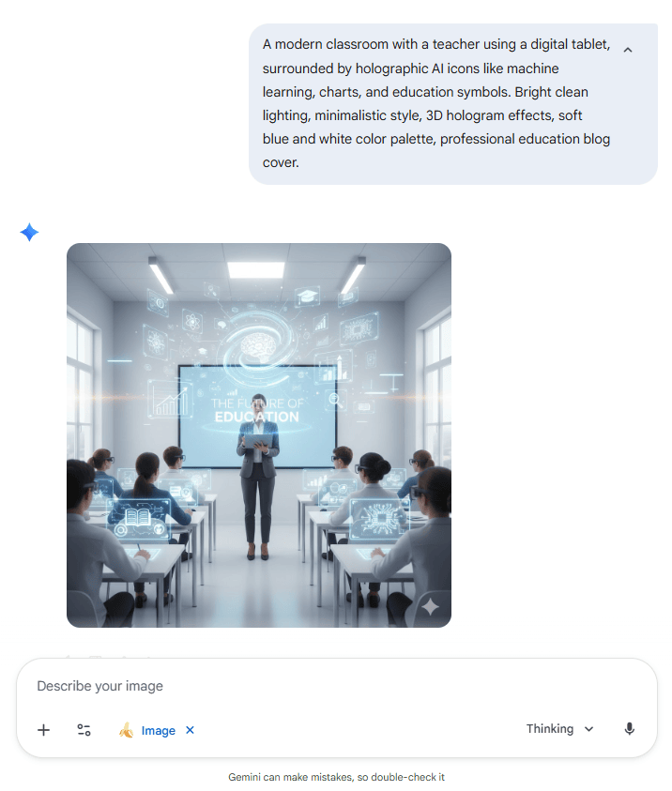Click 'THE FUTURE OF EDUCATION' screen text
Viewport: 672px width, 791px height.
[x=257, y=410]
